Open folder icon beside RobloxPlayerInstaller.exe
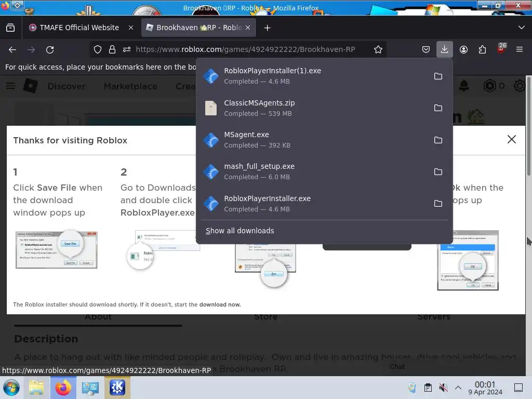 point(438,203)
